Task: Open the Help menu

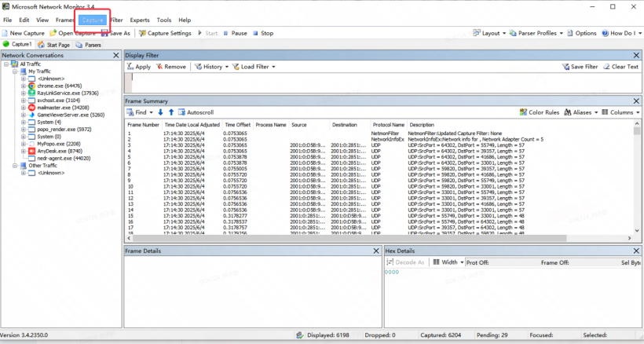Action: [x=185, y=20]
